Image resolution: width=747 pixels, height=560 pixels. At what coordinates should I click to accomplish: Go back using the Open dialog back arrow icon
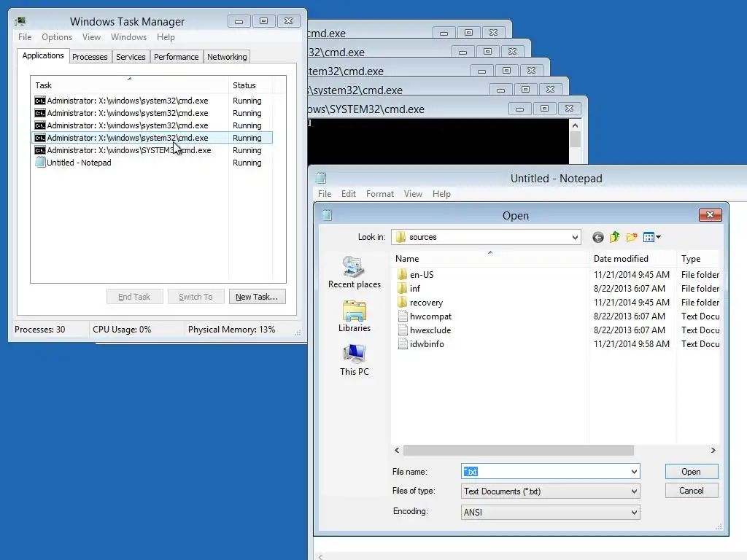(598, 237)
